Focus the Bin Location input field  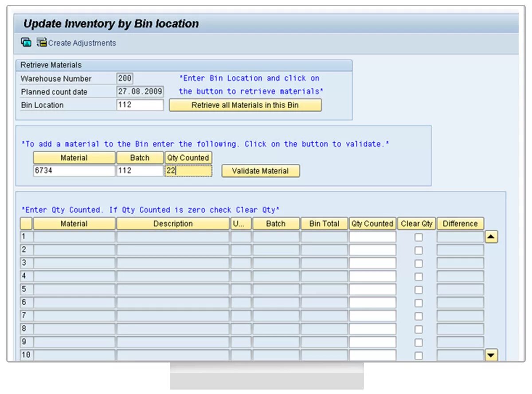140,105
